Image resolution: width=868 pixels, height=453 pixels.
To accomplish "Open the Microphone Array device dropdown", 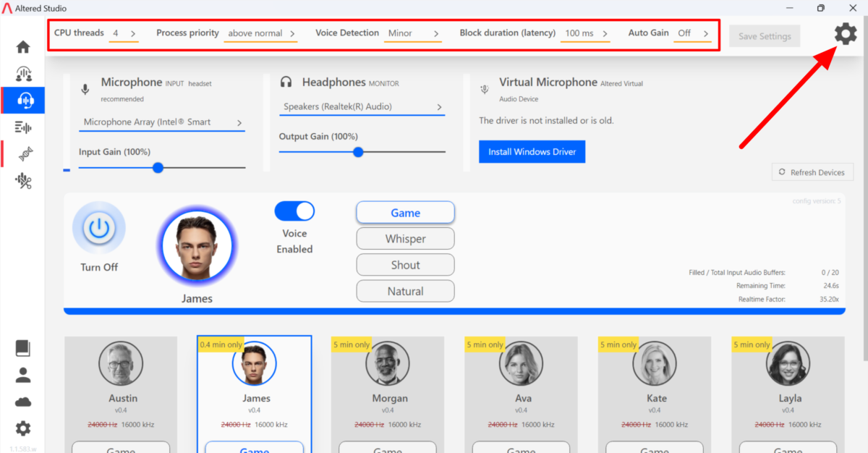I will (x=162, y=122).
